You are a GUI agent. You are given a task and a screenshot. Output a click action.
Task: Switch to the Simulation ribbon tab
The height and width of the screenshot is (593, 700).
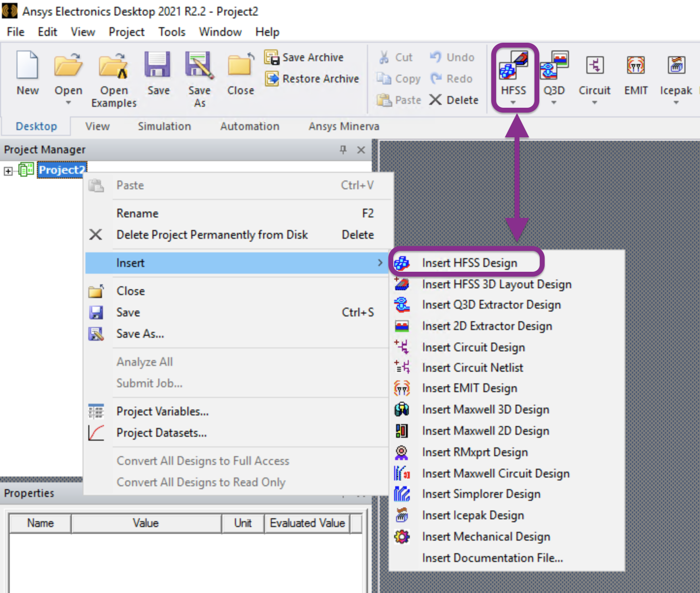(165, 127)
